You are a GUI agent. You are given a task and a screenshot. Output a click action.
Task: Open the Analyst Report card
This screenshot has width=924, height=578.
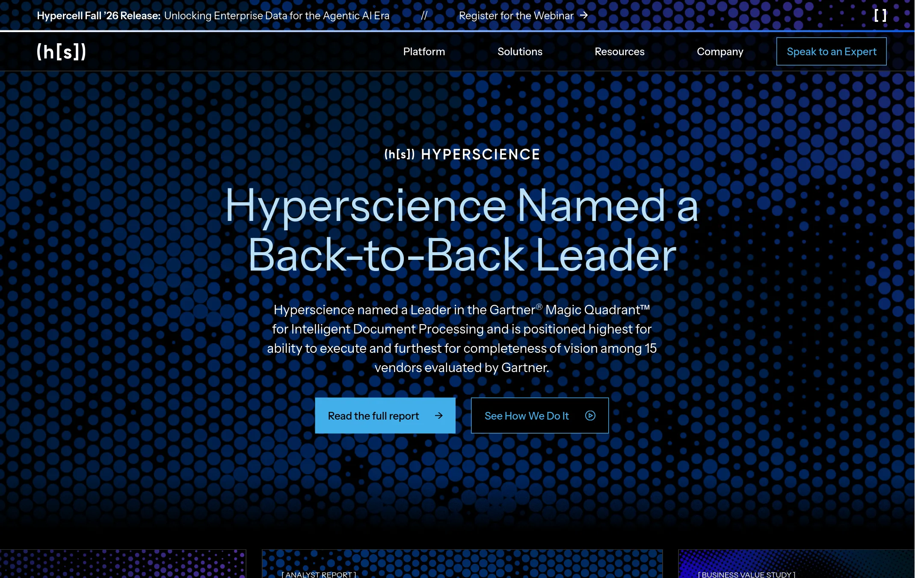click(x=462, y=564)
